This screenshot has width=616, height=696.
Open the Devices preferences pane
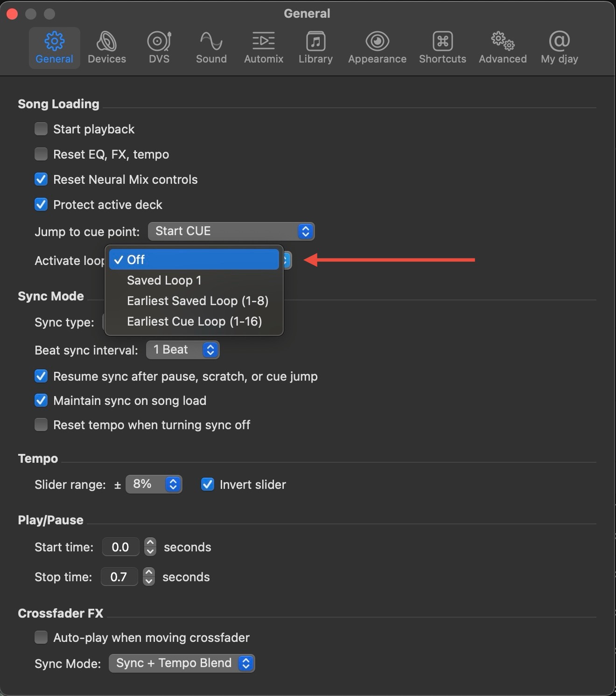(107, 48)
